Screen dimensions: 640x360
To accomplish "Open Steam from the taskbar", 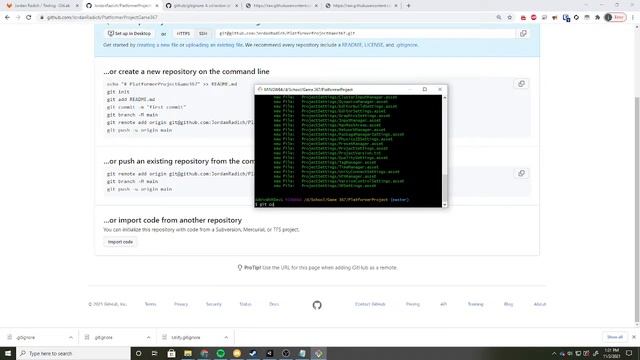I will click(253, 353).
